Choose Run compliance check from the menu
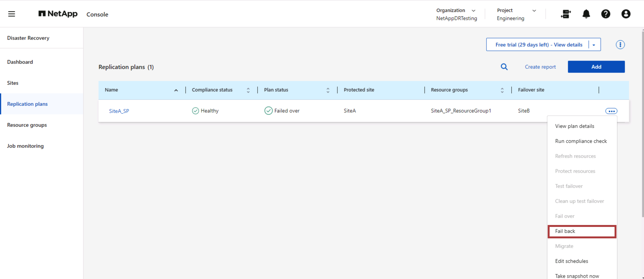Image resolution: width=644 pixels, height=279 pixels. coord(581,141)
